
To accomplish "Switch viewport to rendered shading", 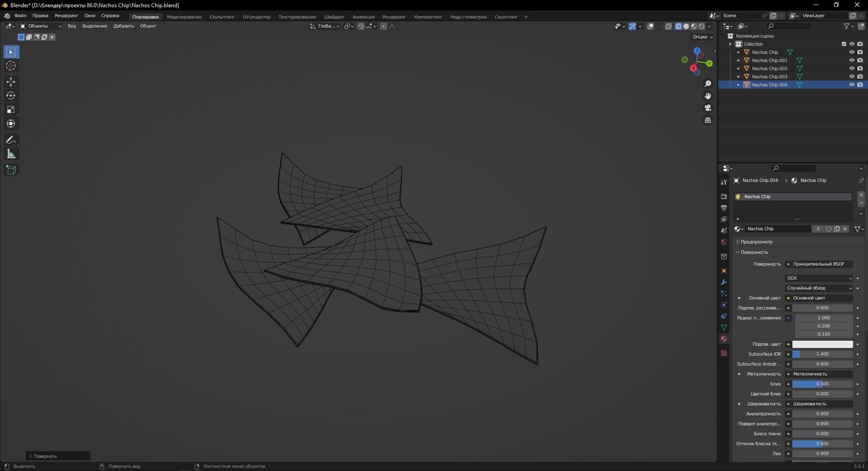I will point(702,26).
